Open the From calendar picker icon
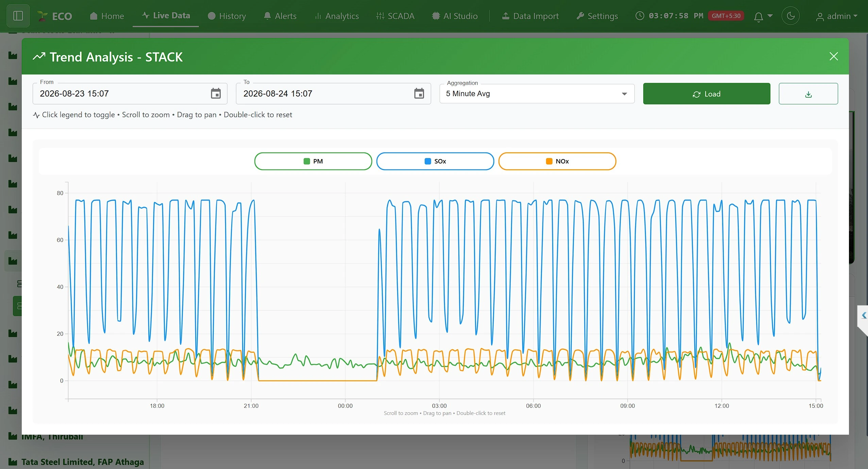Viewport: 868px width, 469px height. pos(216,93)
